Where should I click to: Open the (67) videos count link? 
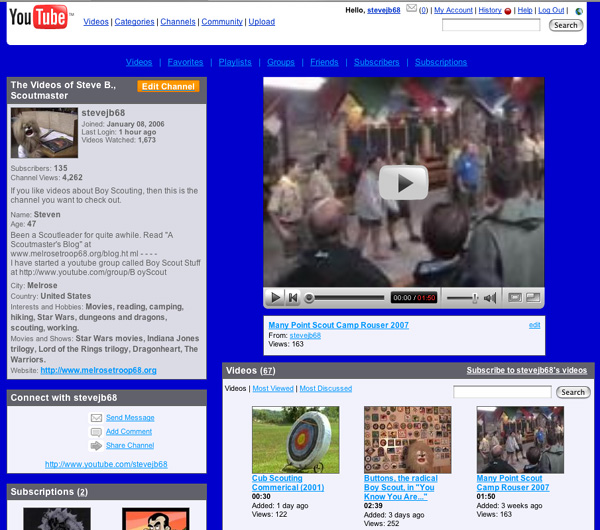[268, 371]
